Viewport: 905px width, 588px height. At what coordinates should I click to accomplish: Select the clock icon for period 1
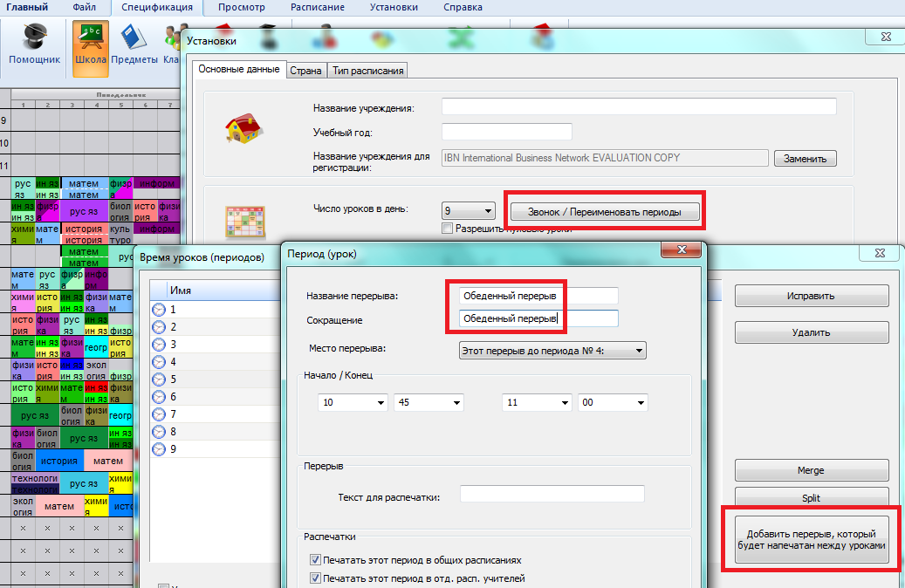[x=159, y=310]
